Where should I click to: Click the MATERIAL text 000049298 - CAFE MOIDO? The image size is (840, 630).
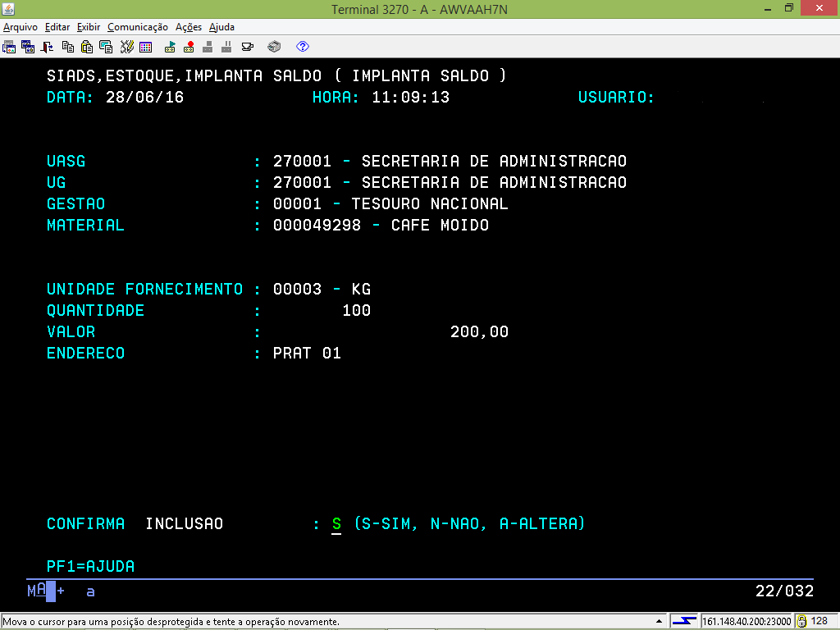coord(381,225)
